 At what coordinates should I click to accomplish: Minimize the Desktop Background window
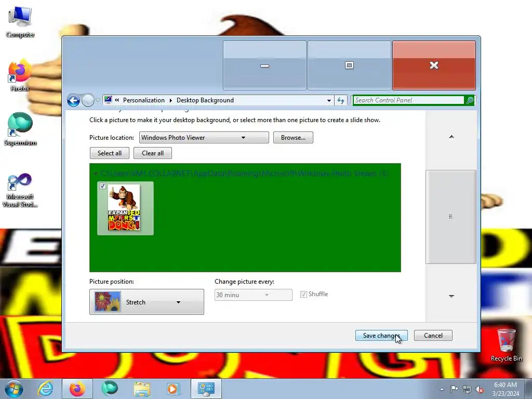tap(264, 65)
